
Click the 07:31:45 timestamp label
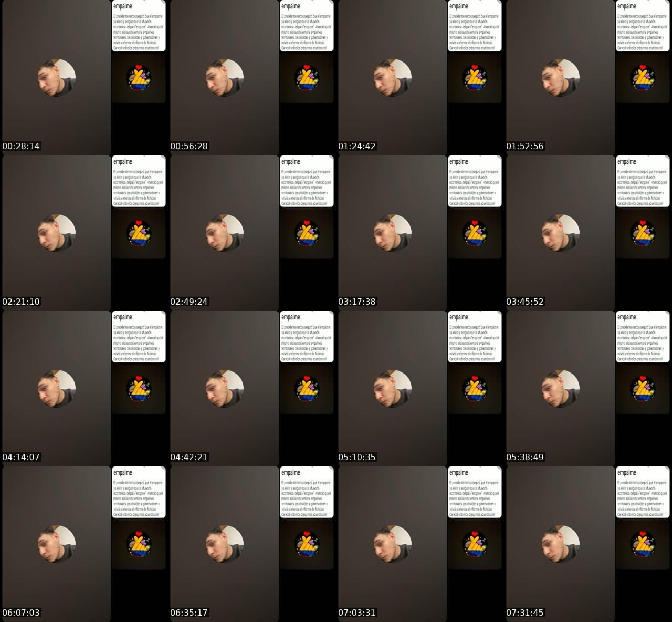pyautogui.click(x=525, y=613)
